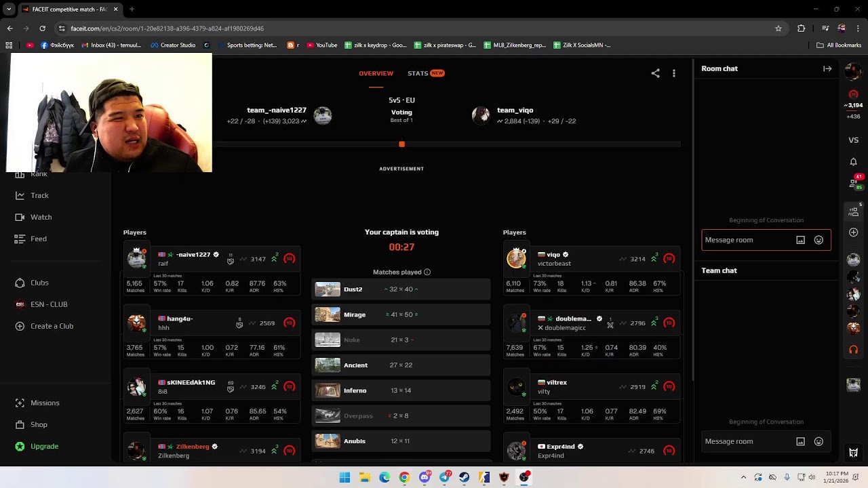Select the Dust2 map row
Screen dimensions: 868x488
(401, 289)
